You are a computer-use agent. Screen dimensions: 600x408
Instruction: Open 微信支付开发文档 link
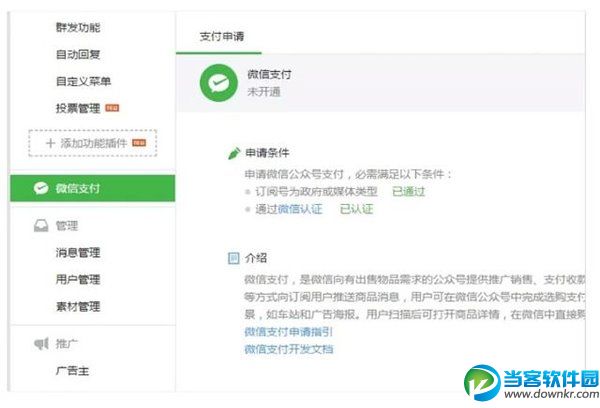coord(288,348)
